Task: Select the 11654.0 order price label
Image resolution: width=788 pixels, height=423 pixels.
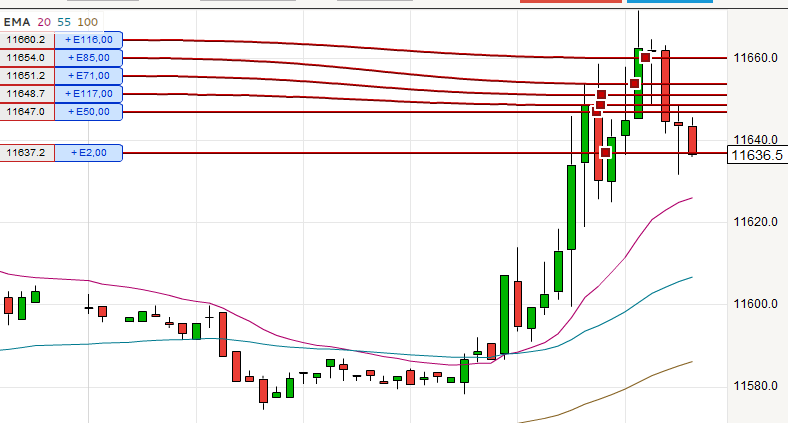Action: pyautogui.click(x=26, y=58)
